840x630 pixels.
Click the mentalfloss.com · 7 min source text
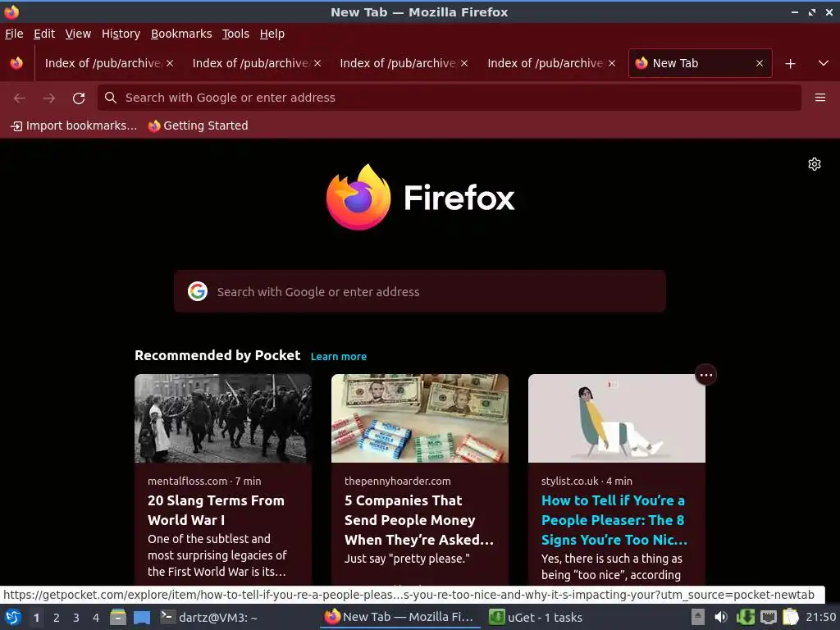click(204, 481)
